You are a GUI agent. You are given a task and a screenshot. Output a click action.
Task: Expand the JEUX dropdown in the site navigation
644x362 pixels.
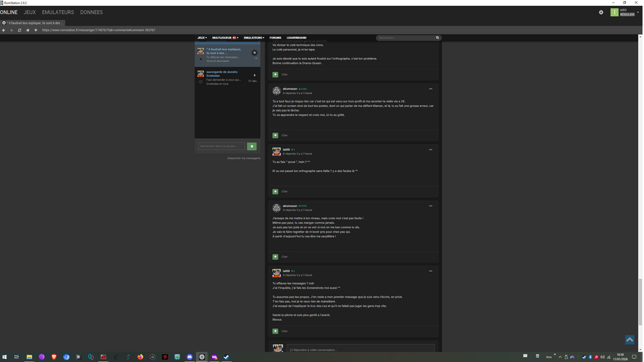coord(202,38)
